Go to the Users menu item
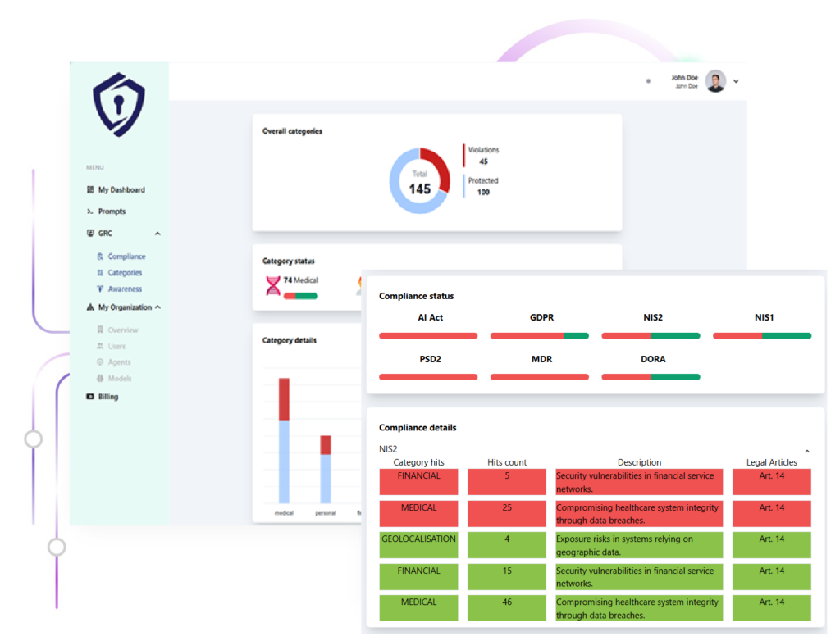Image resolution: width=840 pixels, height=641 pixels. [116, 346]
